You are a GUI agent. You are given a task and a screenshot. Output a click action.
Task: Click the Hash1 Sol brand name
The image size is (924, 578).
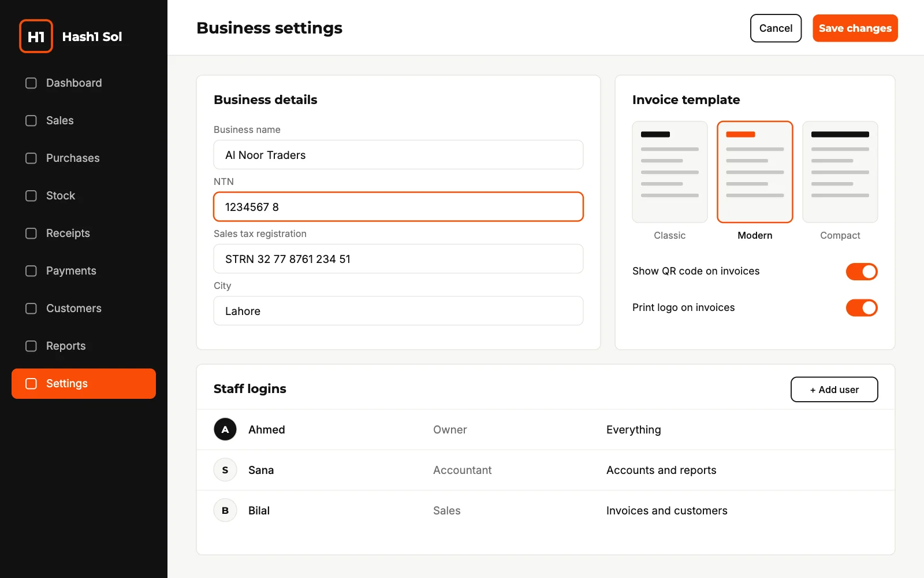click(x=92, y=36)
